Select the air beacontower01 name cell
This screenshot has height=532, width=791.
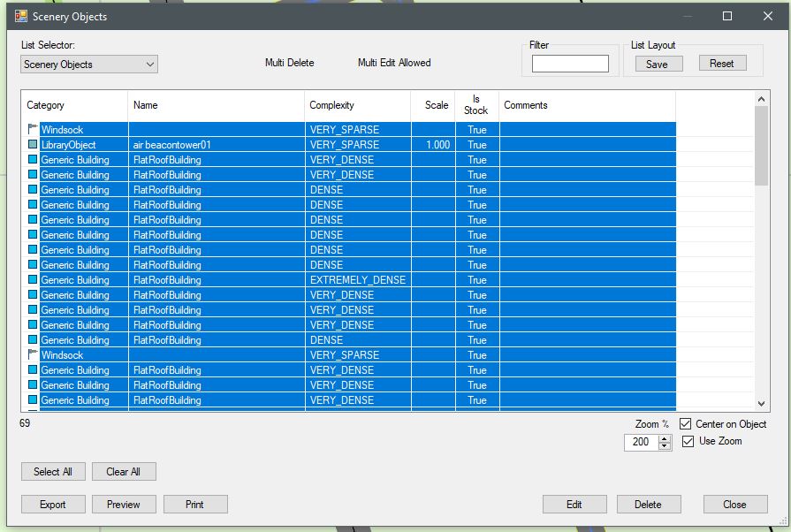[217, 145]
